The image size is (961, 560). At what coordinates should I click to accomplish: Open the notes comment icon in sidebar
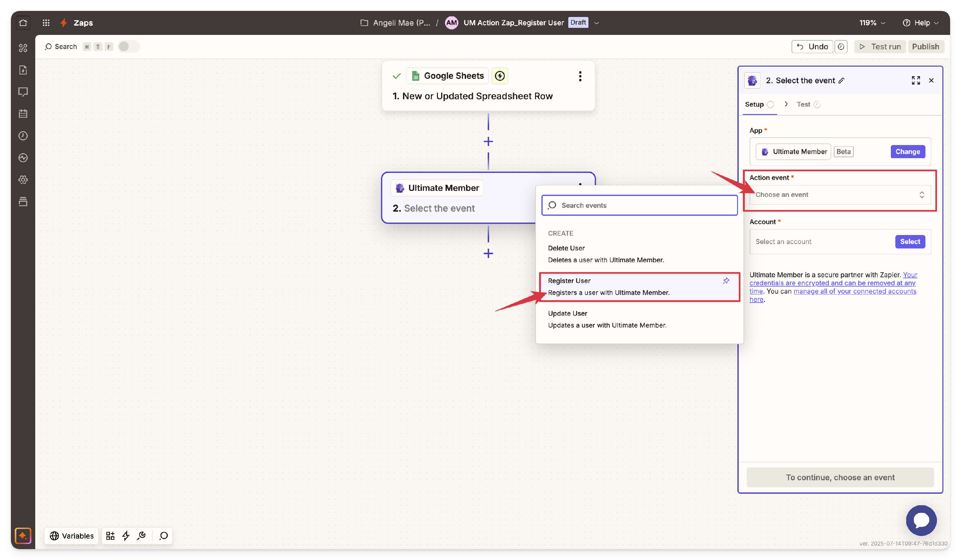point(23,92)
